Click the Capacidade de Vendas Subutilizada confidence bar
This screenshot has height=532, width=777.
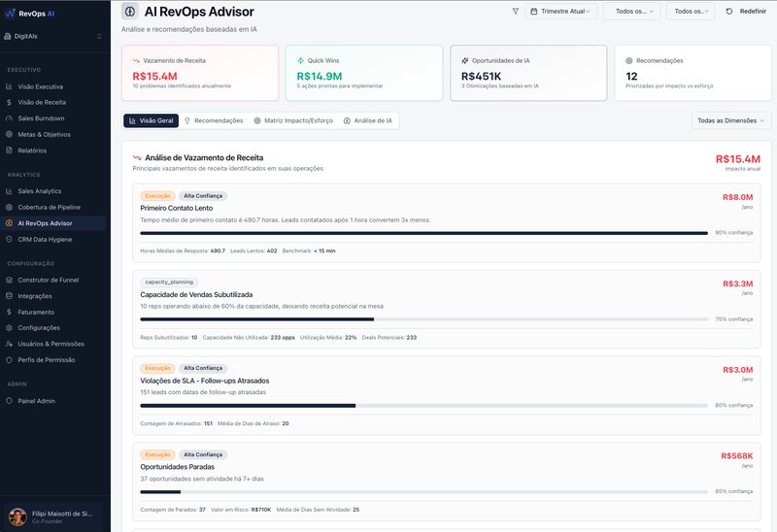pos(424,319)
